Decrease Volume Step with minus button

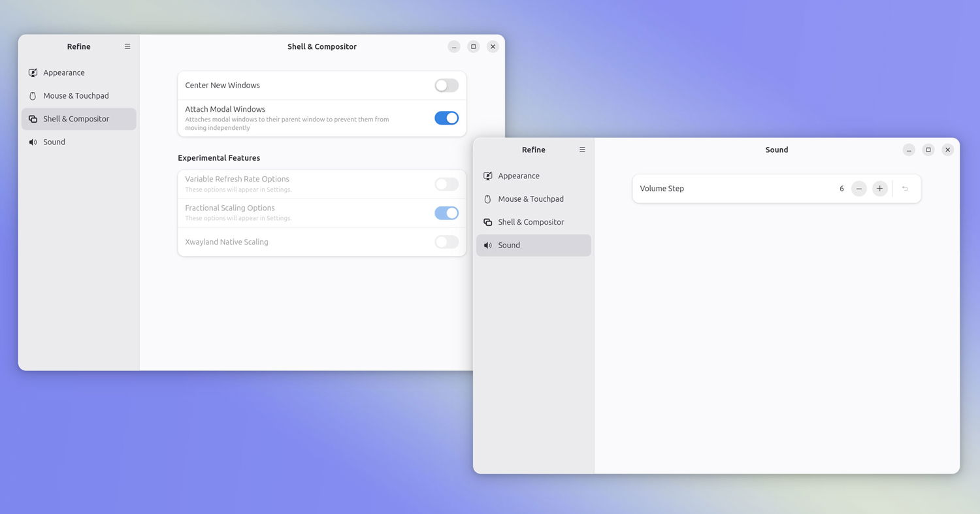[859, 189]
